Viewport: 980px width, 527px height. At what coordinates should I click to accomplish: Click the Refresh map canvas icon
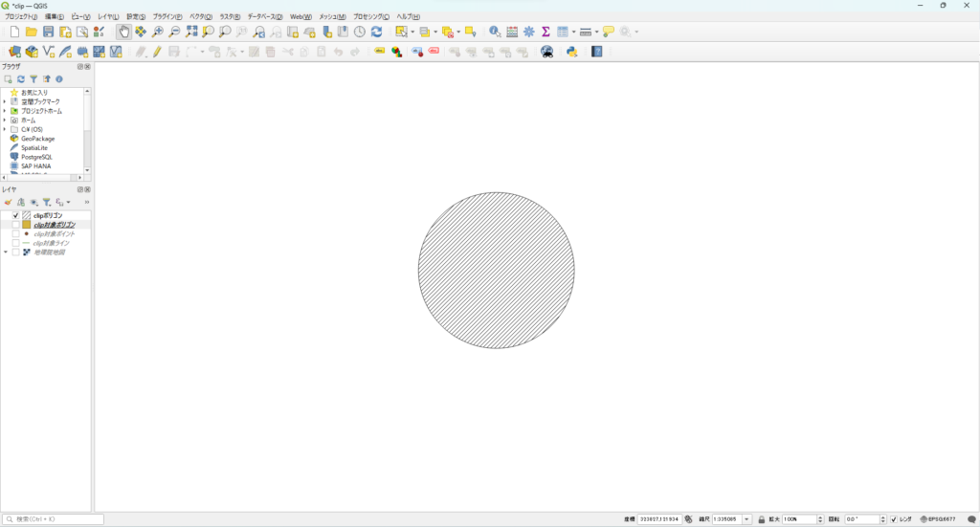click(x=376, y=32)
